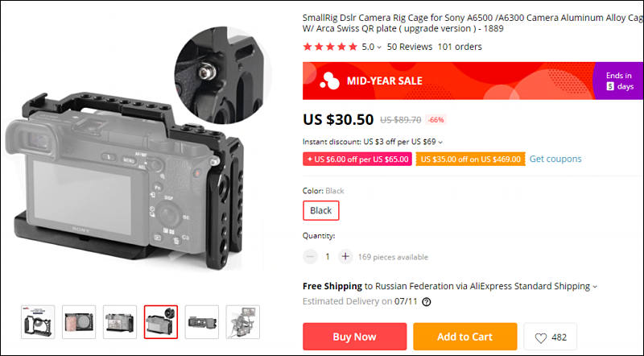Click the Buy Now button
Screen dimensions: 644x356
tap(355, 337)
